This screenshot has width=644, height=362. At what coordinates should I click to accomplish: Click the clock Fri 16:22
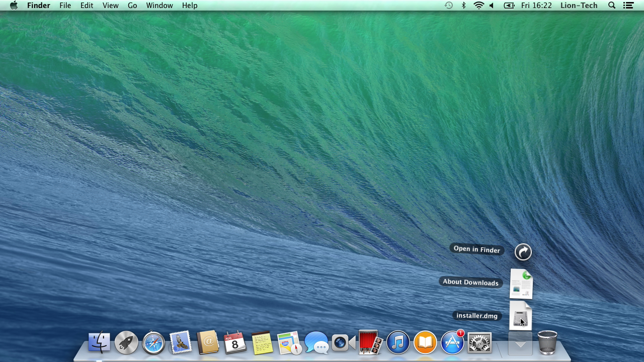click(x=536, y=6)
